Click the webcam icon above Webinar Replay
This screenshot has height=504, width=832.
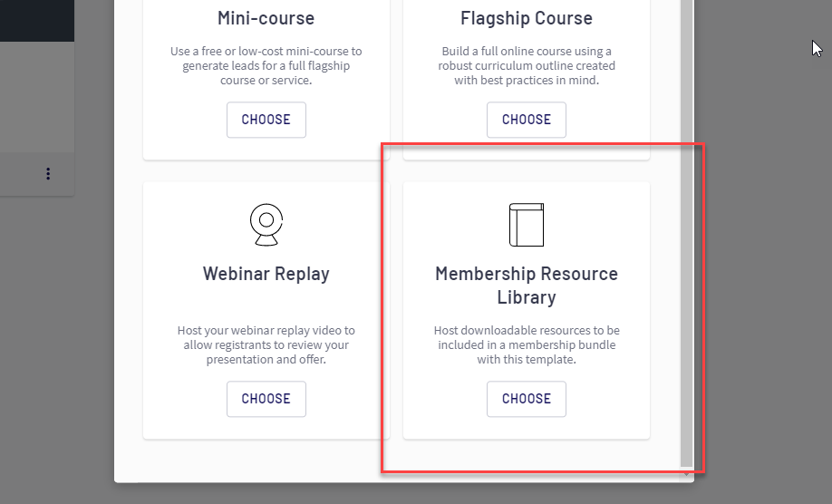point(266,225)
